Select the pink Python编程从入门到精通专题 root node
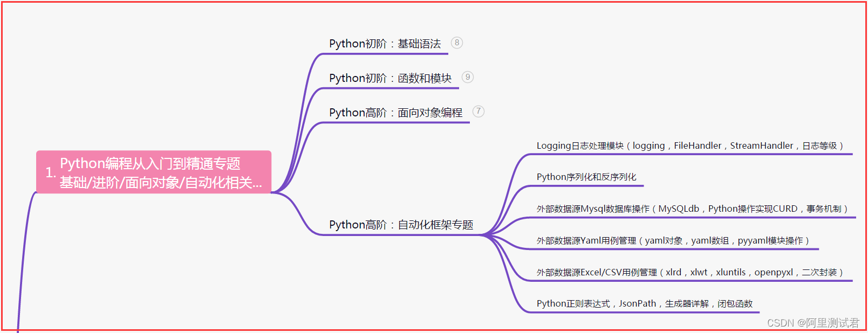868x333 pixels. coord(154,172)
